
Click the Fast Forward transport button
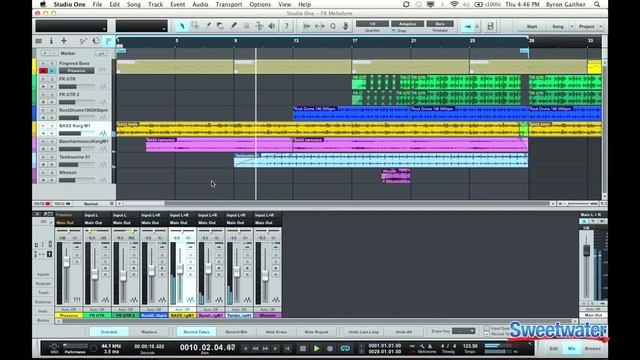266,348
